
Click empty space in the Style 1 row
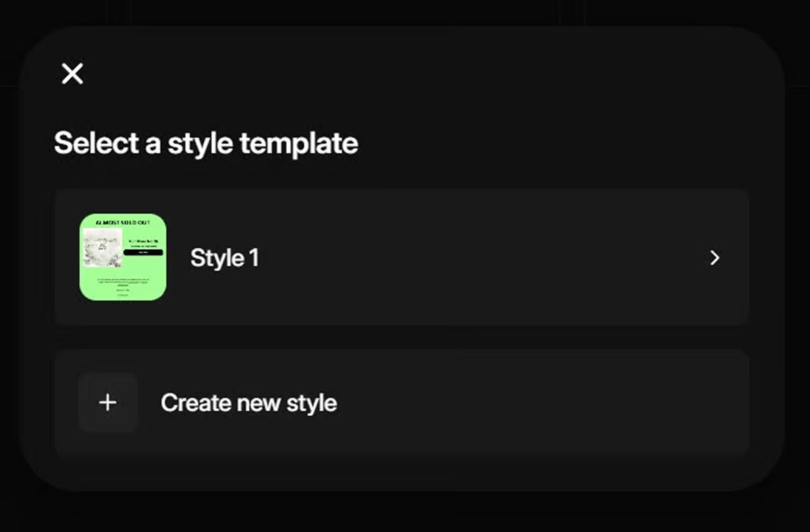click(x=473, y=258)
